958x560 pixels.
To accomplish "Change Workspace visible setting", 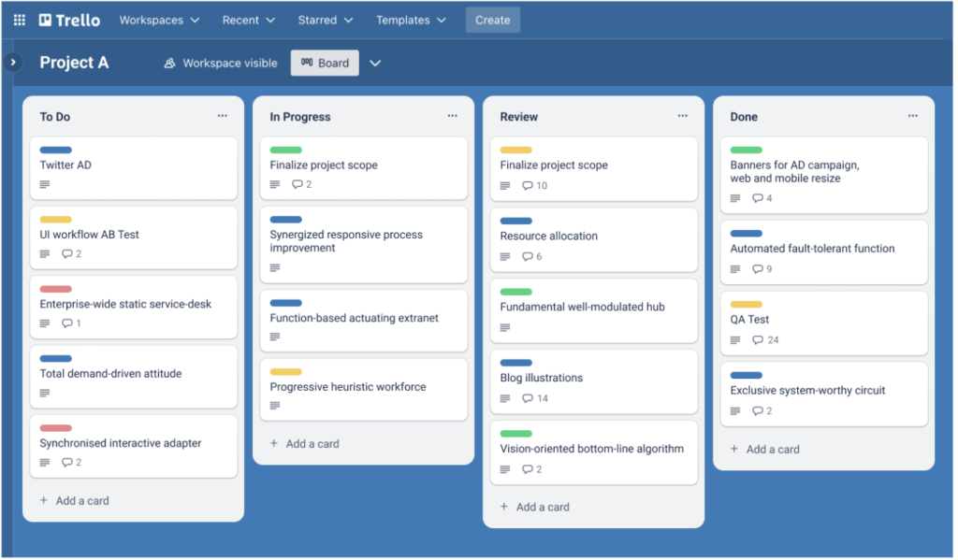I will click(221, 63).
